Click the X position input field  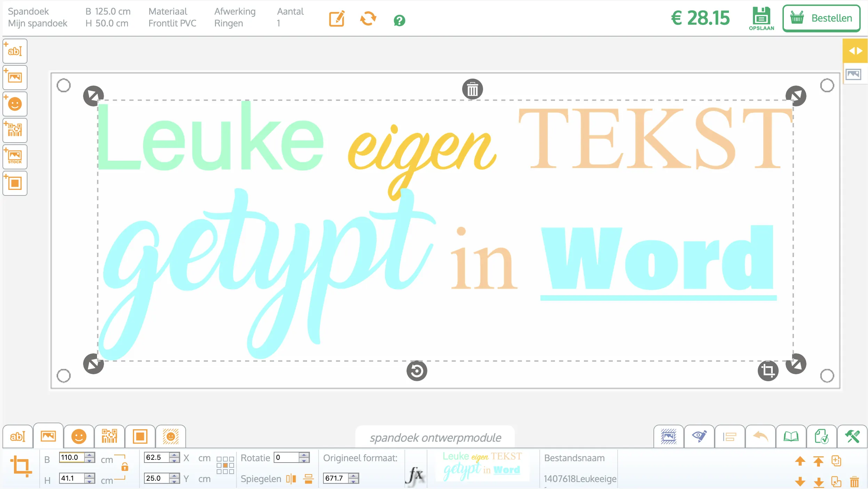click(157, 458)
